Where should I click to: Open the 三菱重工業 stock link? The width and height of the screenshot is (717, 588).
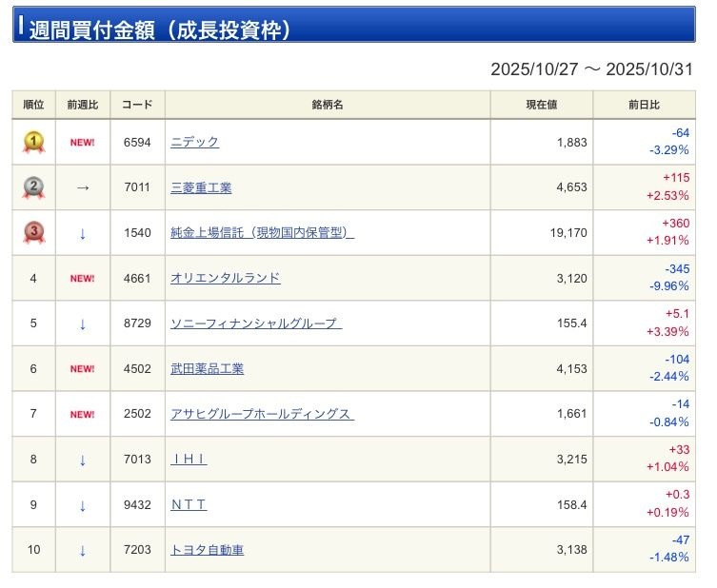201,188
